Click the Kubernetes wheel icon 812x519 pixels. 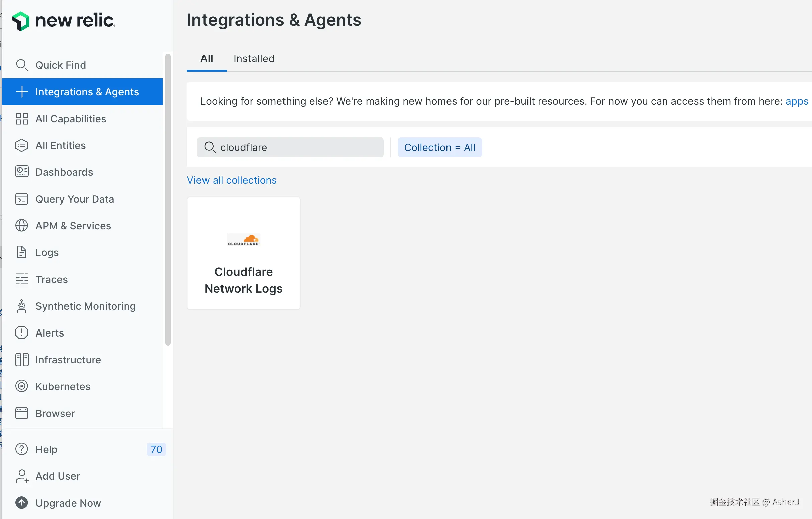click(22, 386)
